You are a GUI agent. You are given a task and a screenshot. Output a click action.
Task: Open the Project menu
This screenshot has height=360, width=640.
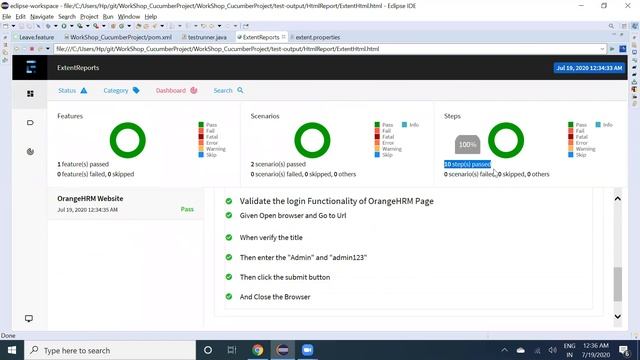[89, 17]
